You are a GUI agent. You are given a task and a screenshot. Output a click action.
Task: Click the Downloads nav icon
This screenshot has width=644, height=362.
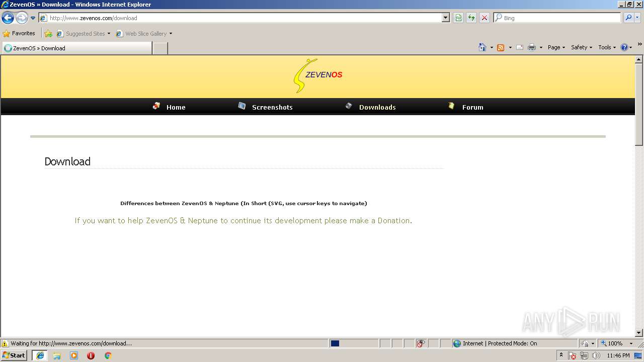[x=349, y=106]
